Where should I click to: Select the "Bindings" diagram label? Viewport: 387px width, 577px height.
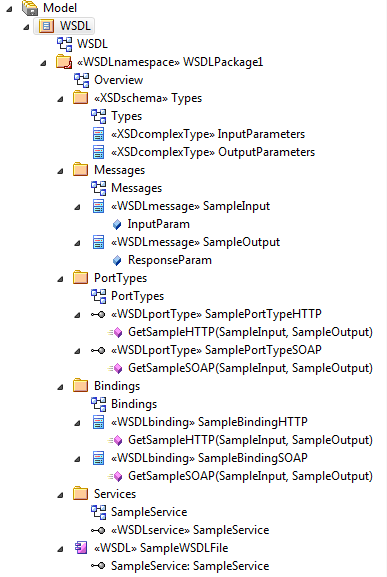(134, 404)
